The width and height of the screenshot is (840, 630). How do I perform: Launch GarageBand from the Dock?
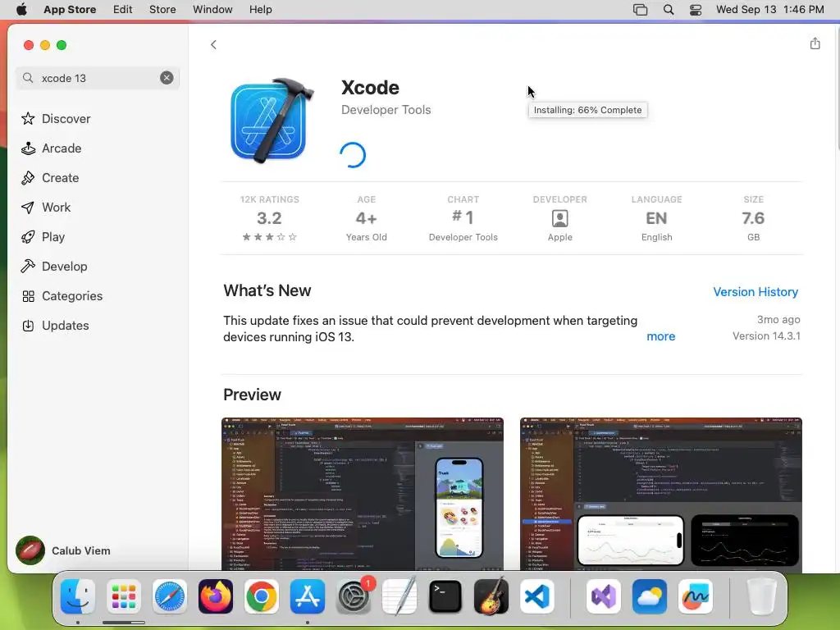491,596
